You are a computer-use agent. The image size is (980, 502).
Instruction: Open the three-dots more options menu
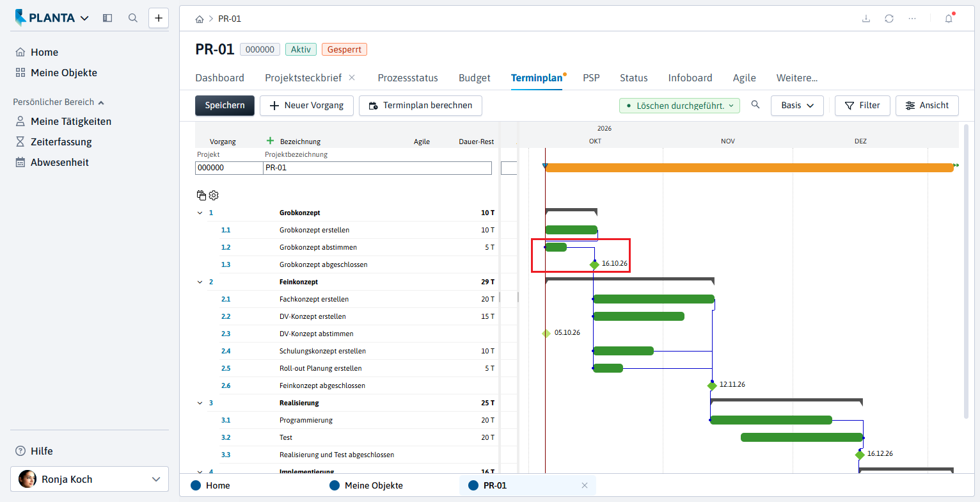point(912,19)
